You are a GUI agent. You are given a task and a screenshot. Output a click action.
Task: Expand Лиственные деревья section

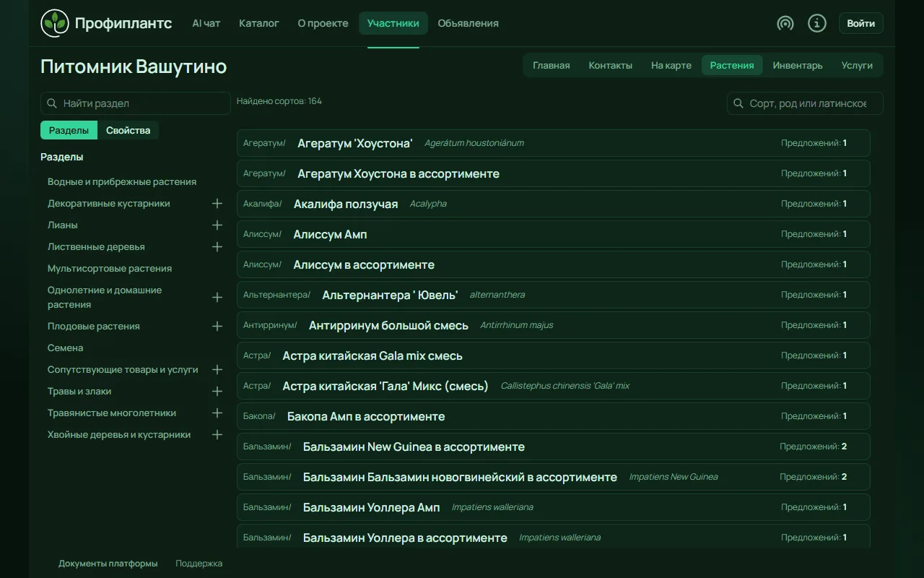pyautogui.click(x=217, y=247)
